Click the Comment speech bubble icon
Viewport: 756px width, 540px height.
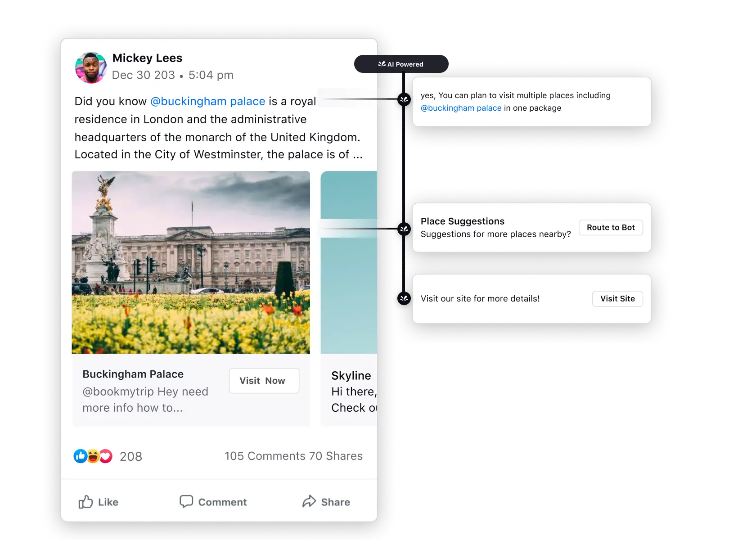point(187,501)
